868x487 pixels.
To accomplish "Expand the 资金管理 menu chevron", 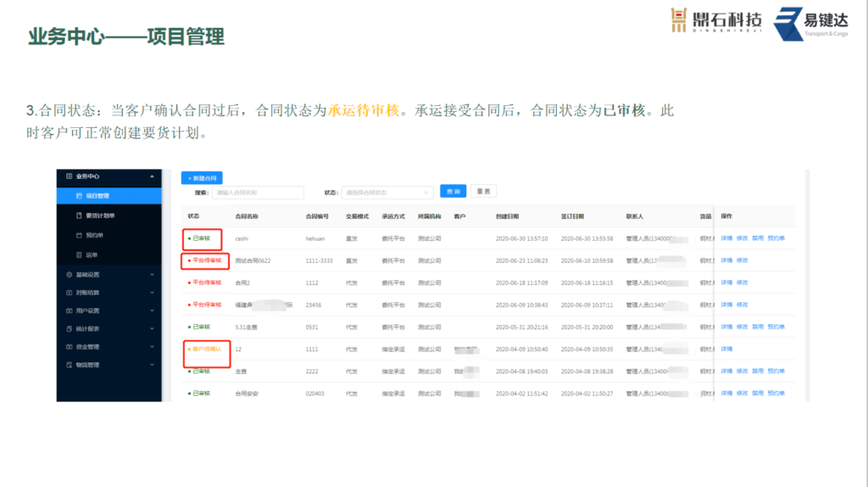I will coord(151,346).
